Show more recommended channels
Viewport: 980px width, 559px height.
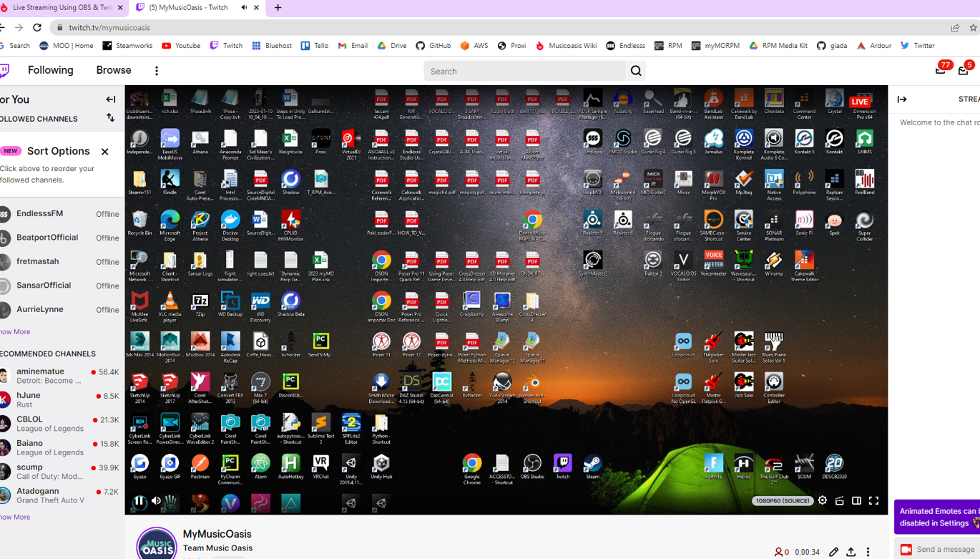(x=15, y=517)
